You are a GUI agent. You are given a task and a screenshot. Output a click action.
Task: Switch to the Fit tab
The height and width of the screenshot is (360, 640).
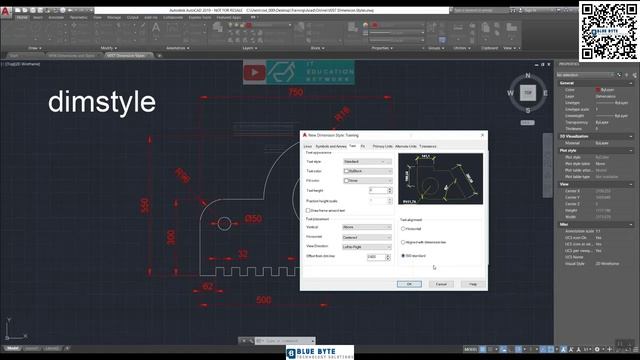[x=362, y=146]
